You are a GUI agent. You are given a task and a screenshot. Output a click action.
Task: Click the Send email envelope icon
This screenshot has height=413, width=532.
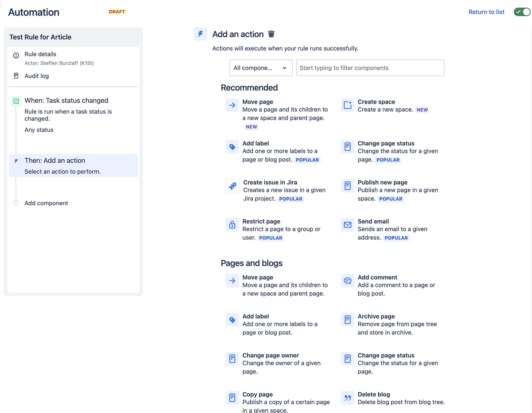point(347,225)
